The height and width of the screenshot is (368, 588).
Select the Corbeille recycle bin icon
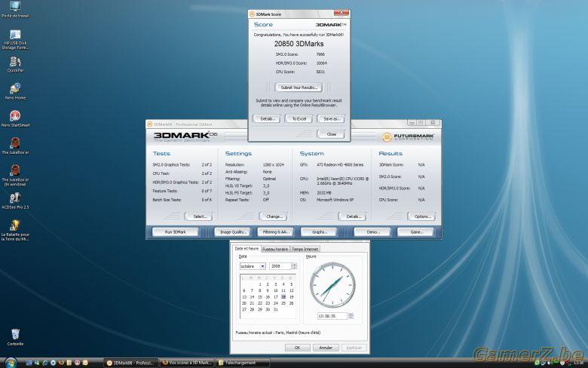[x=15, y=337]
